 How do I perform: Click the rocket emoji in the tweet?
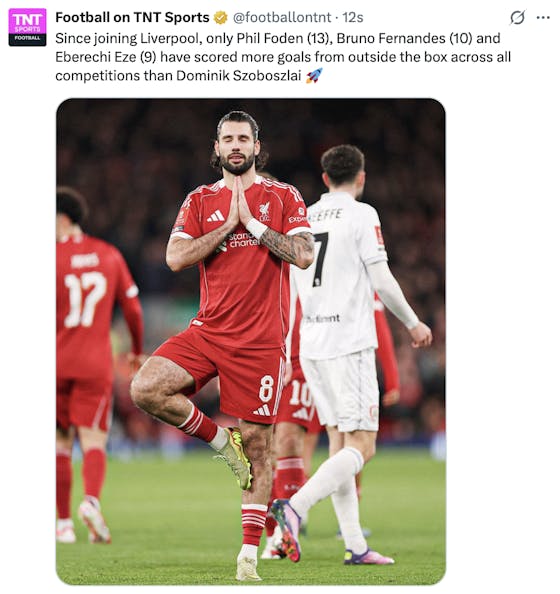coord(314,75)
